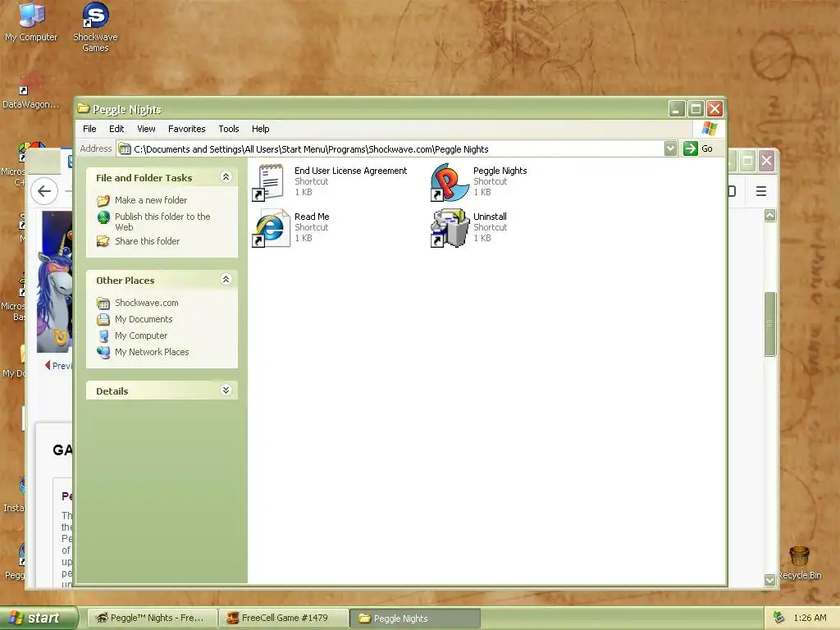Open the hamburger menu in the browser window behind
The width and height of the screenshot is (840, 630).
(760, 191)
